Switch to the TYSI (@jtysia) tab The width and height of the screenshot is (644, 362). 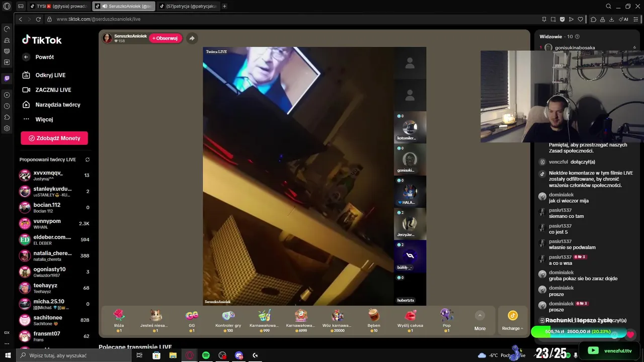pos(59,6)
